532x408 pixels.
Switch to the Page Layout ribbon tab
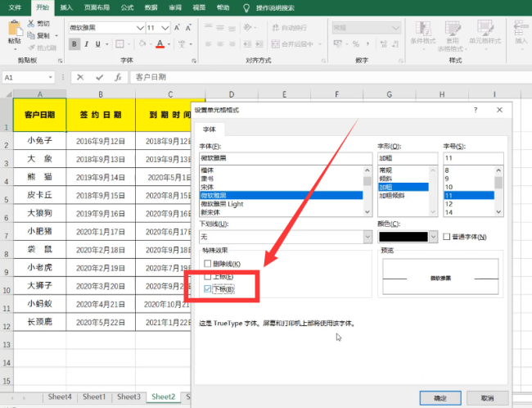97,7
